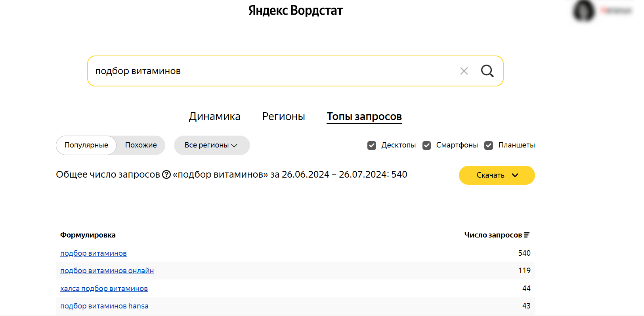This screenshot has height=316, width=644.
Task: Toggle the Планшеты checkbox
Action: tap(489, 146)
